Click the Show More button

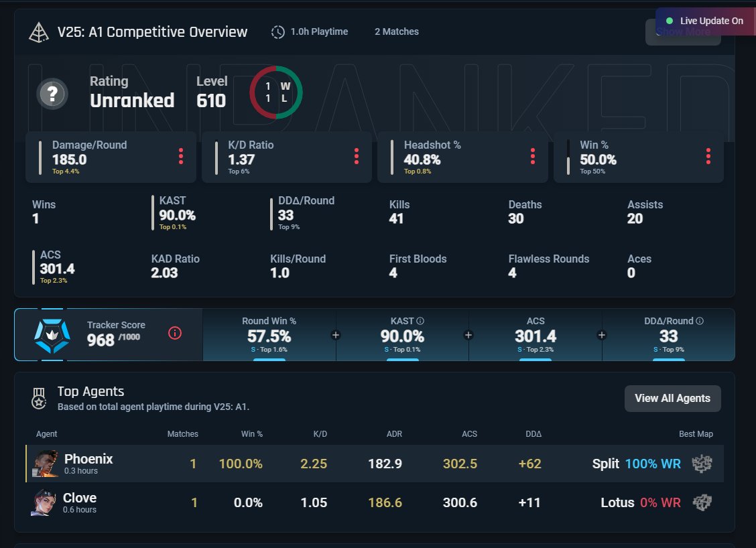point(683,31)
